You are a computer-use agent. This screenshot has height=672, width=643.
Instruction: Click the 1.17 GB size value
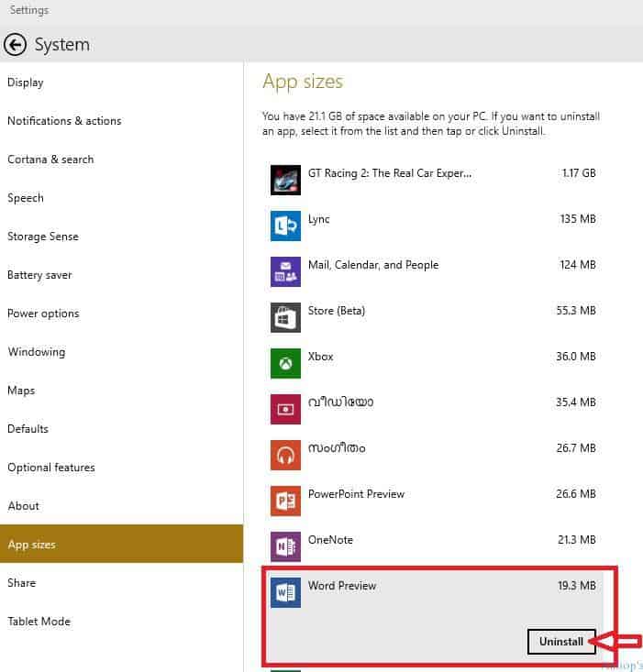pyautogui.click(x=579, y=173)
